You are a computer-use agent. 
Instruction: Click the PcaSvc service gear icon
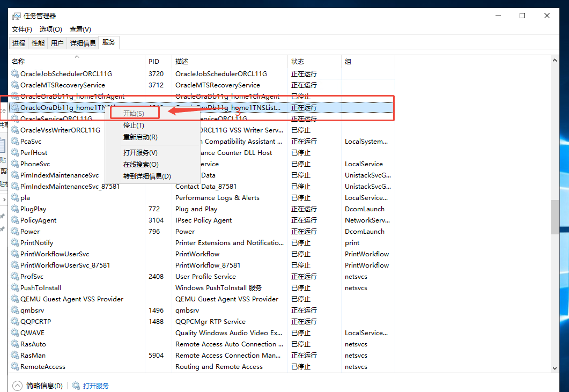click(x=15, y=141)
